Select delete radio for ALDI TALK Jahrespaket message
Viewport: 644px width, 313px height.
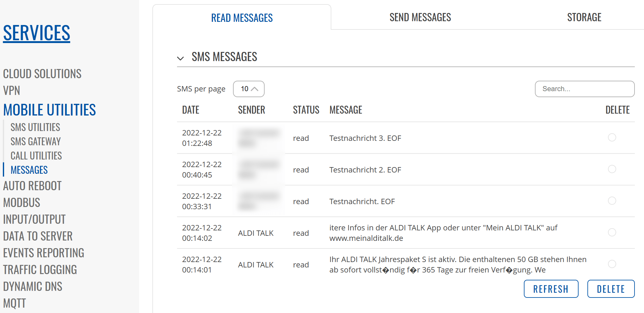pyautogui.click(x=612, y=264)
